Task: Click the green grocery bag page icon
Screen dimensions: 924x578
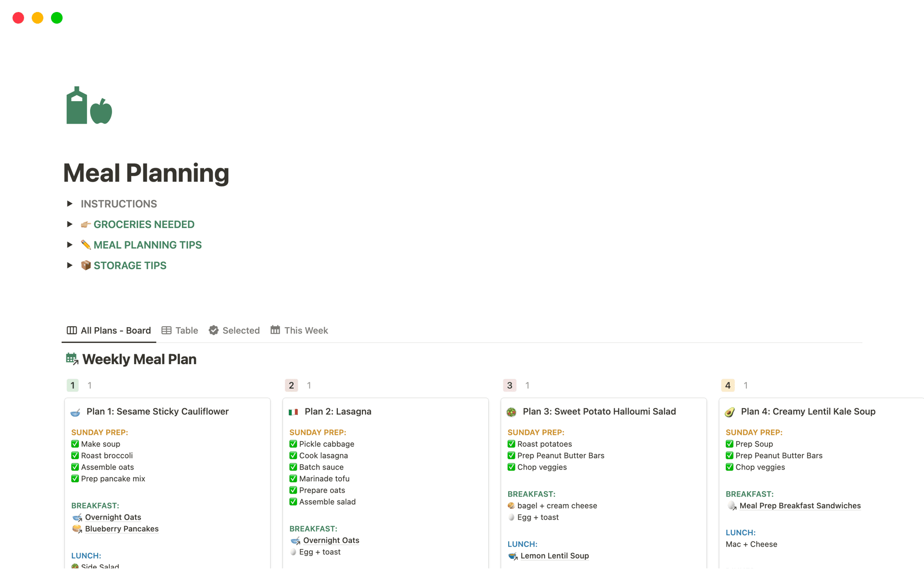Action: coord(89,105)
